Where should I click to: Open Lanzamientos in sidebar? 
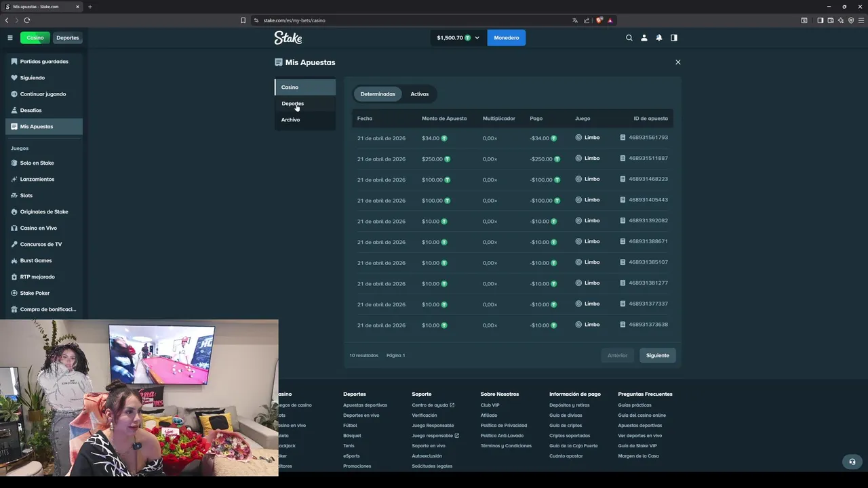click(x=44, y=180)
